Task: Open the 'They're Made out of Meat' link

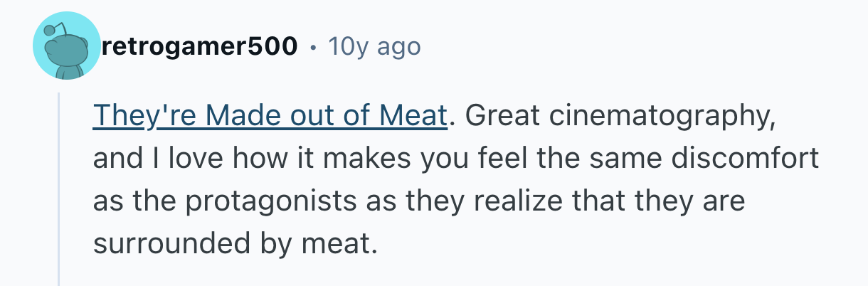Action: (x=270, y=115)
